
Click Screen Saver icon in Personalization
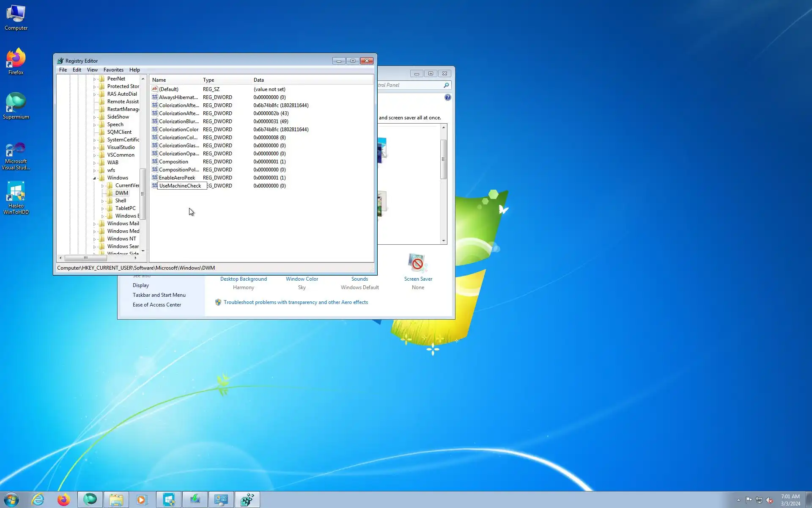417,263
